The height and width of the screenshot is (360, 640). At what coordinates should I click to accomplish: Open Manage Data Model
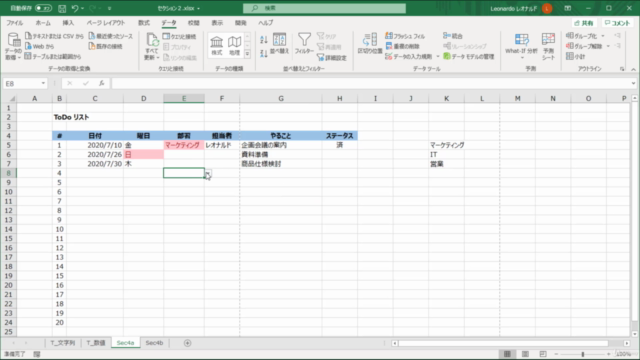coord(469,57)
